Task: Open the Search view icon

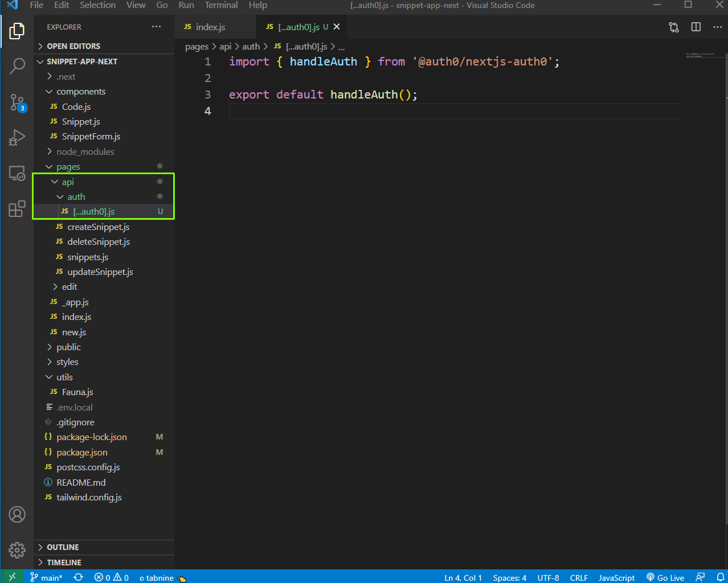Action: pyautogui.click(x=17, y=66)
